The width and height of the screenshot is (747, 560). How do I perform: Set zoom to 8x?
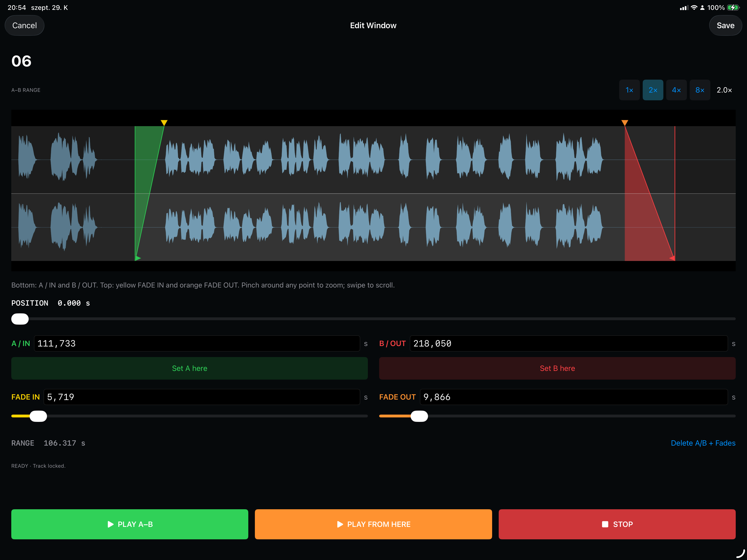(700, 90)
